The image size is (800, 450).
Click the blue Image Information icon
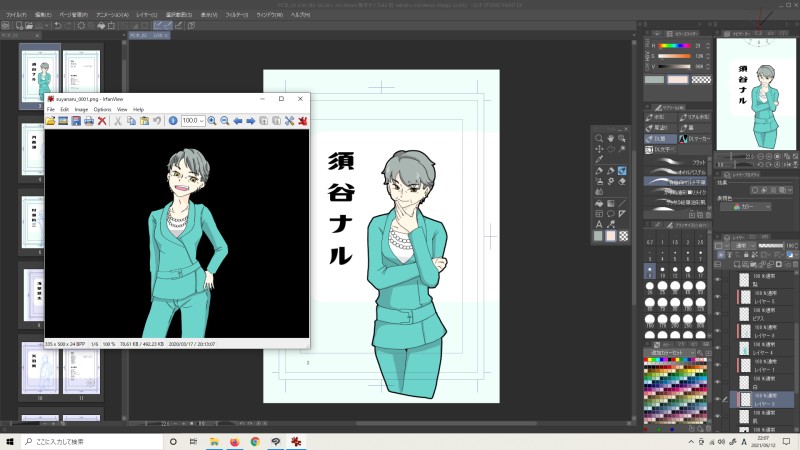point(173,121)
